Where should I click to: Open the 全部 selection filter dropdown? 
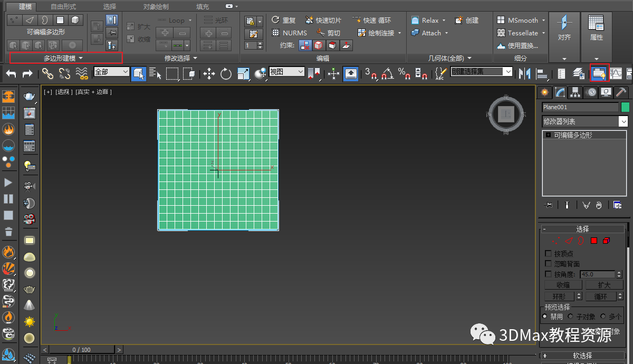[x=111, y=72]
